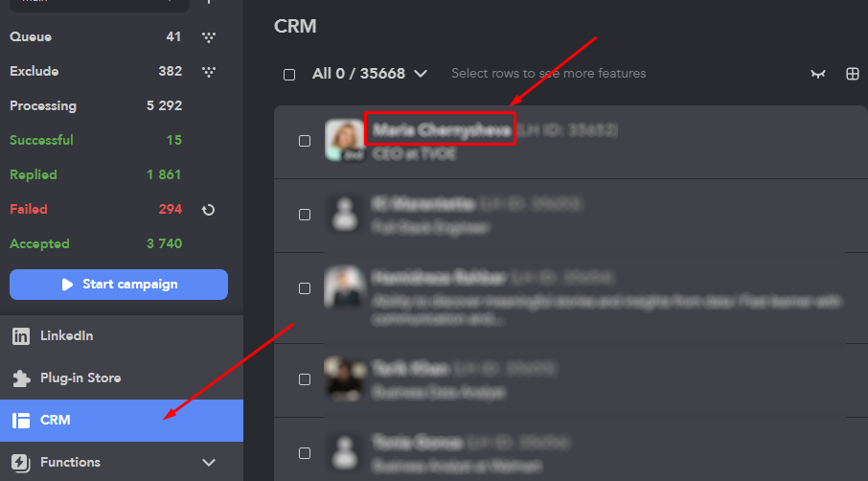Viewport: 868px width, 481px height.
Task: Expand the Functions section chevron
Action: coord(209,463)
